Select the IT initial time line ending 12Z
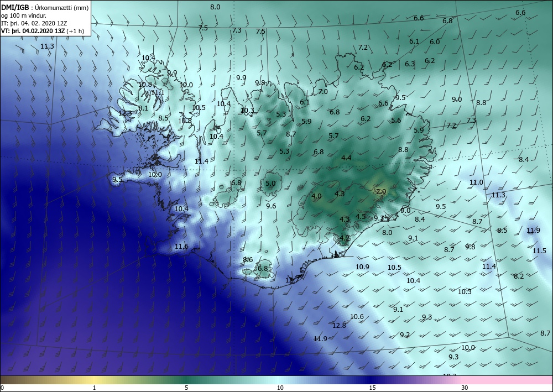The height and width of the screenshot is (392, 553). pos(34,23)
